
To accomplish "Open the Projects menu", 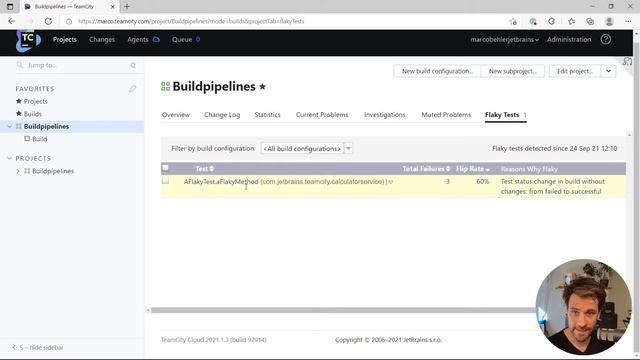I will click(64, 40).
